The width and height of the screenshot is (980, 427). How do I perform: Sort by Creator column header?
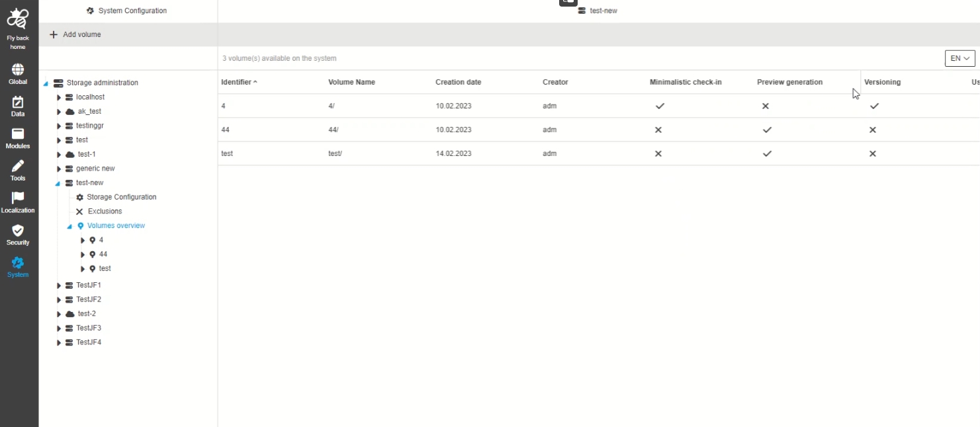555,82
